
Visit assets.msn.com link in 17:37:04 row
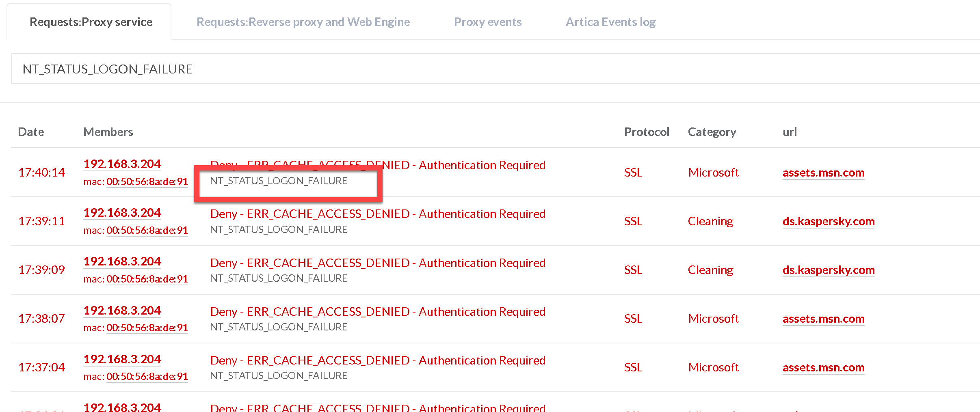pos(823,368)
